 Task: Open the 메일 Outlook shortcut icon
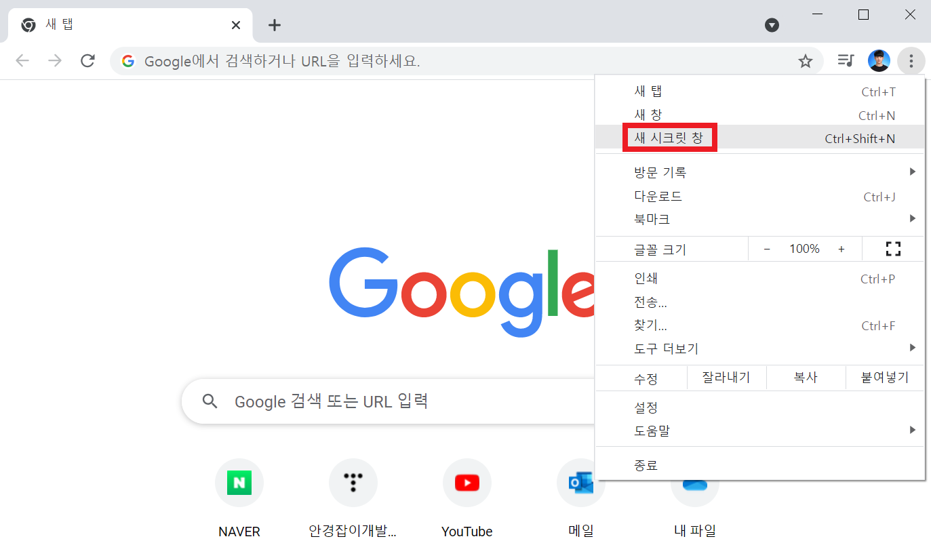click(x=580, y=483)
